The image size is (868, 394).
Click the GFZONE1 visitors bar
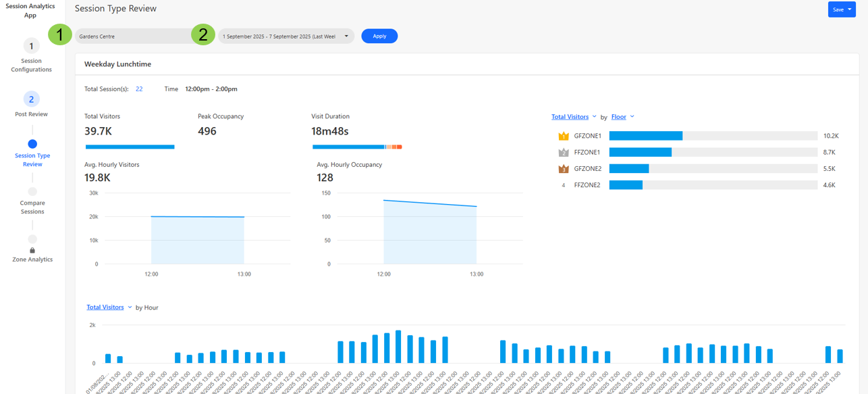[x=645, y=136]
